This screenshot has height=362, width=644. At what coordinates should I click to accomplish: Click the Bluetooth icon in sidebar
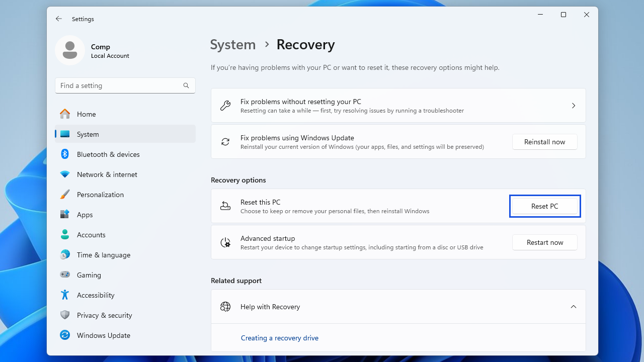[65, 154]
